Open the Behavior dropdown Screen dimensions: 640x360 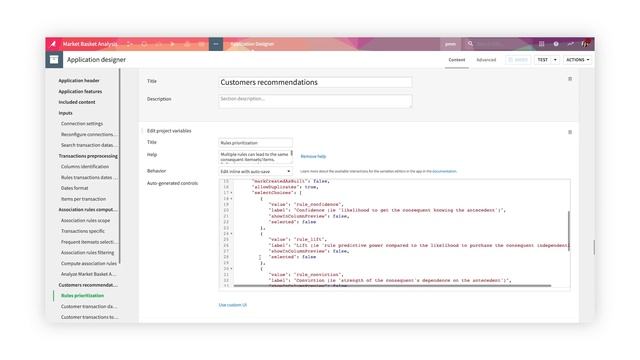click(255, 171)
